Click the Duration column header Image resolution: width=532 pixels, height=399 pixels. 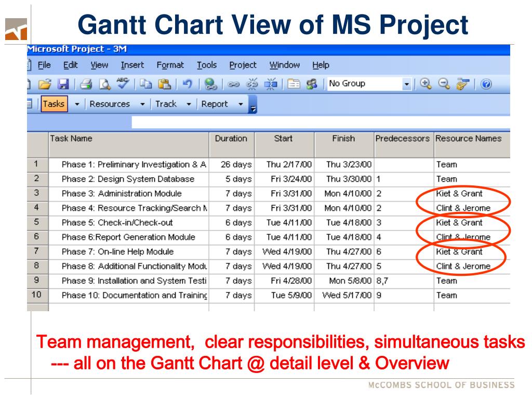[x=231, y=145]
